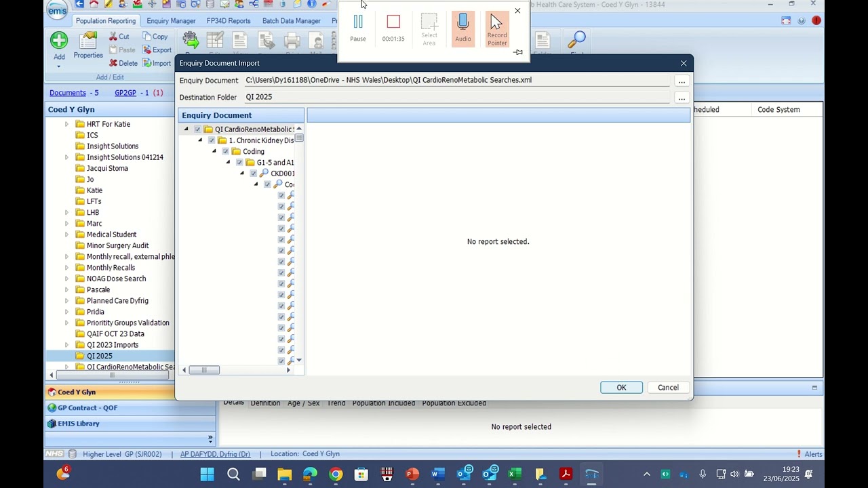Screen dimensions: 868x488
Task: Switch to Enquiry Manager tab
Action: coord(171,21)
